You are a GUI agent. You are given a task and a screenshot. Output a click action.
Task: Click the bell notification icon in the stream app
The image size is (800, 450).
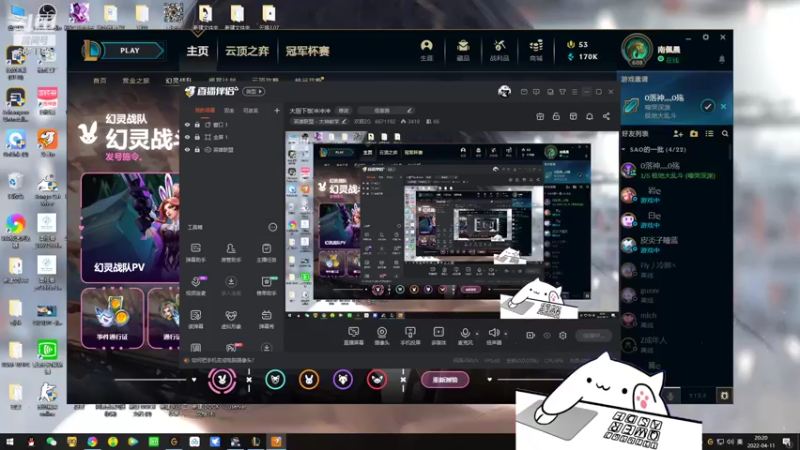click(x=589, y=116)
